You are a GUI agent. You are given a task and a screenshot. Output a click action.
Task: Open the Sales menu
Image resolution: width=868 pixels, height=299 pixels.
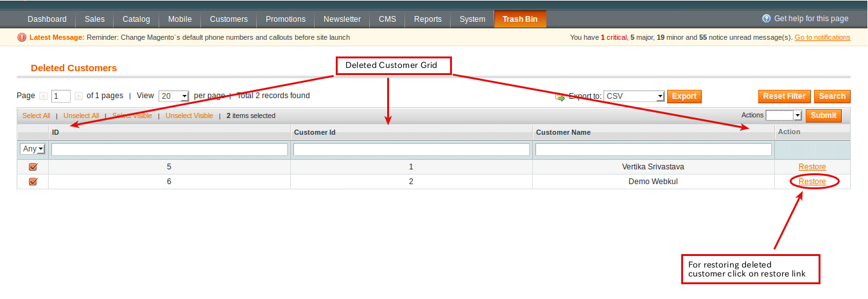coord(94,19)
